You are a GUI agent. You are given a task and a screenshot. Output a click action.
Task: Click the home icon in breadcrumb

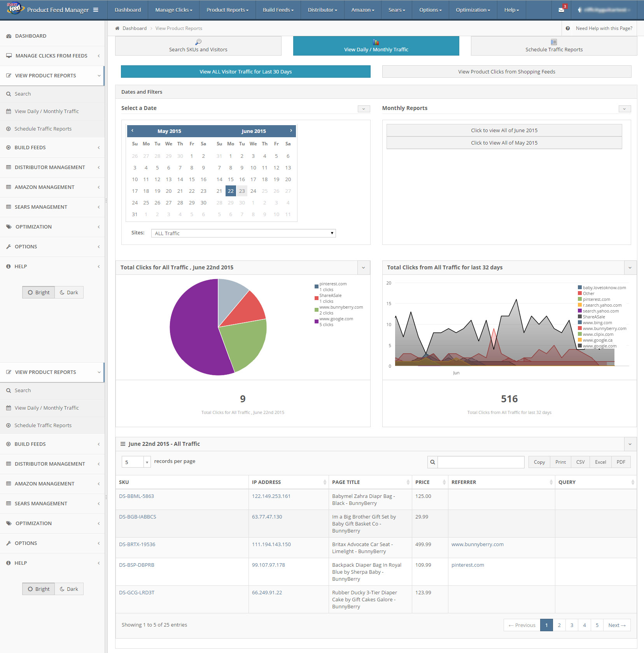[x=117, y=28]
